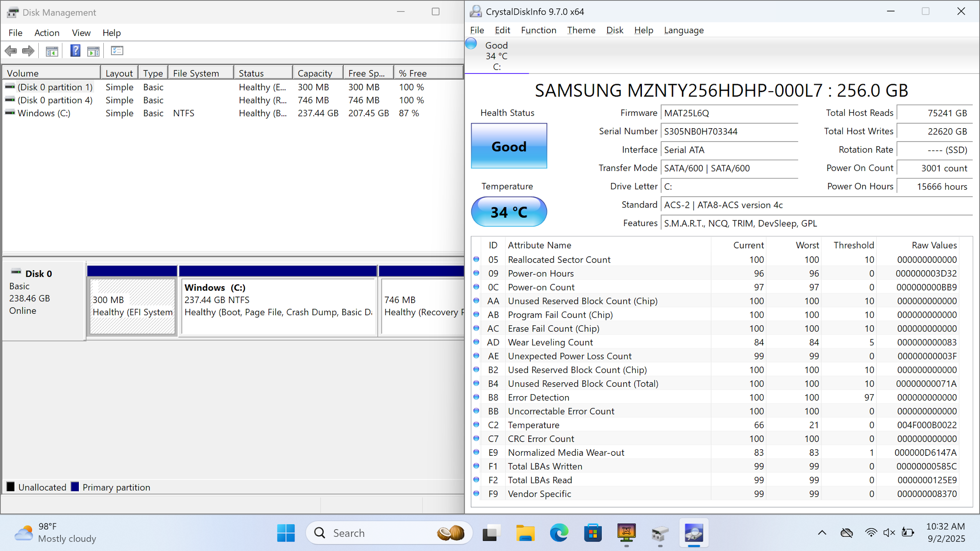Image resolution: width=980 pixels, height=551 pixels.
Task: Click the Good health status button
Action: tap(509, 146)
